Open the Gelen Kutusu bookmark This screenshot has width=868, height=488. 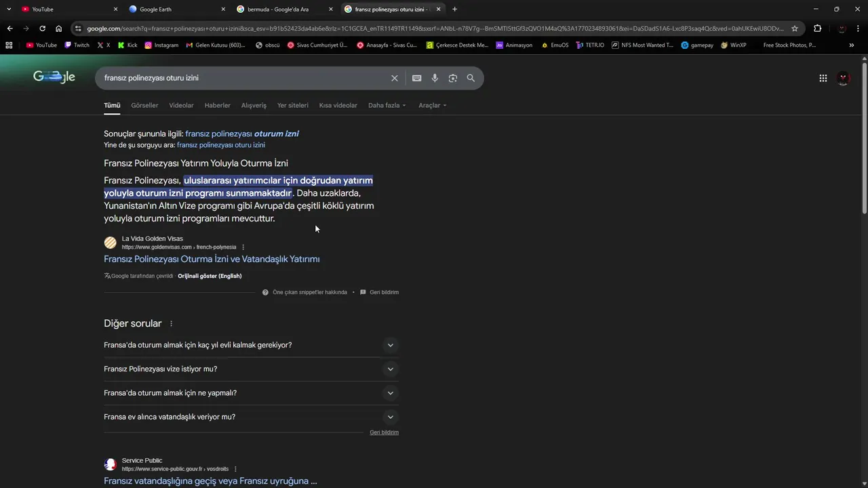(x=214, y=45)
